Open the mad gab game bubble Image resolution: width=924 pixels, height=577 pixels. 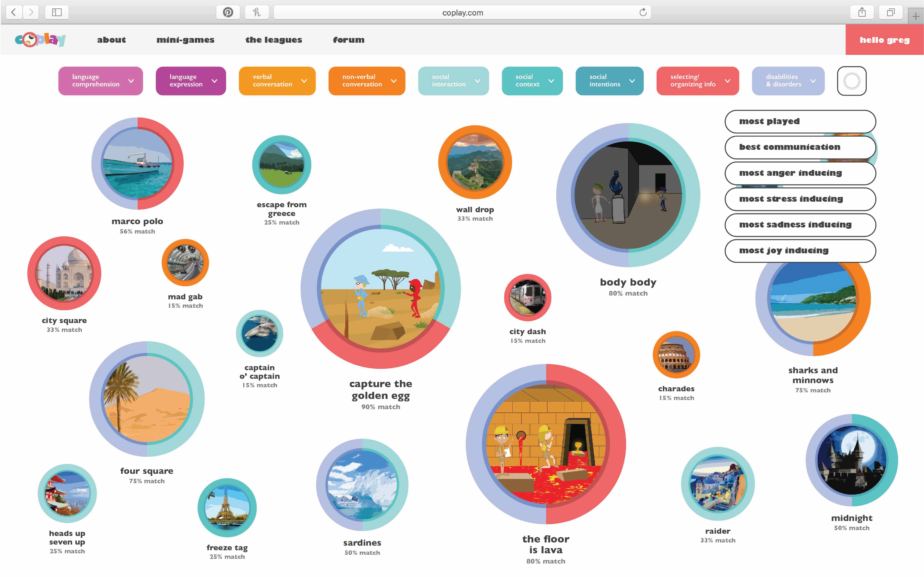pos(185,263)
